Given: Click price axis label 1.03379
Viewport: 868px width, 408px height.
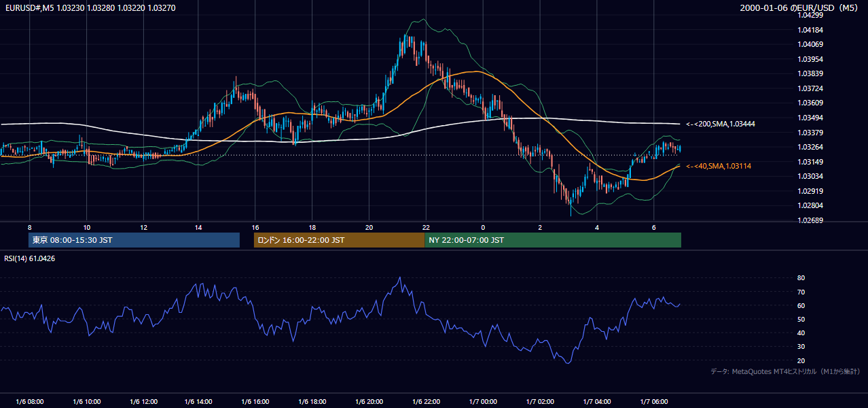Looking at the screenshot, I should [811, 133].
